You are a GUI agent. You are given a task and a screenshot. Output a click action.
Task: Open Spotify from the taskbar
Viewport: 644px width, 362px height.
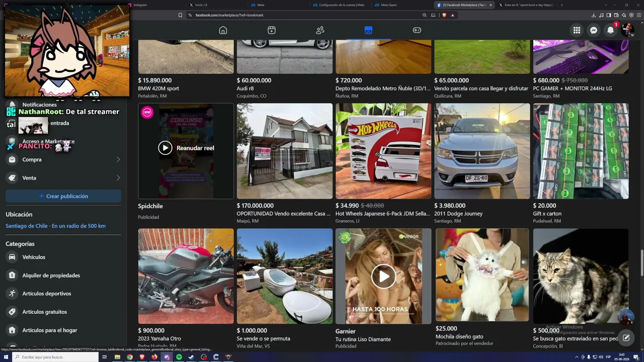[x=179, y=357]
